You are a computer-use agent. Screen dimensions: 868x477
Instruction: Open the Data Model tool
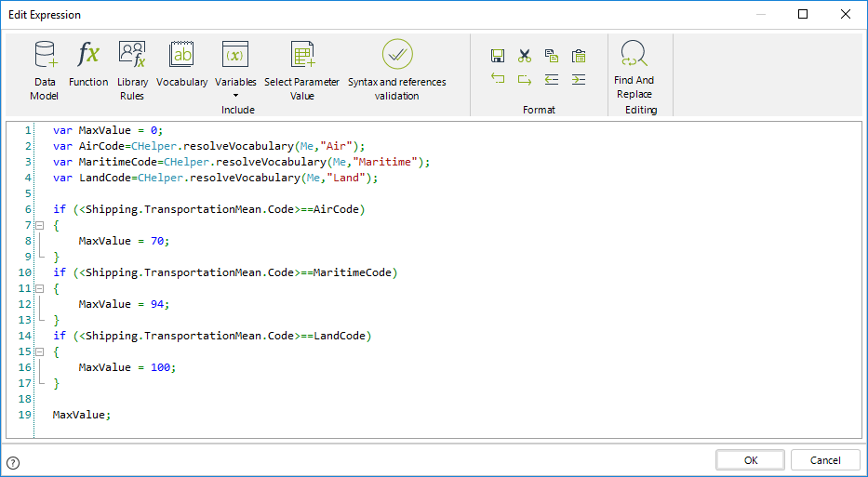(x=45, y=71)
